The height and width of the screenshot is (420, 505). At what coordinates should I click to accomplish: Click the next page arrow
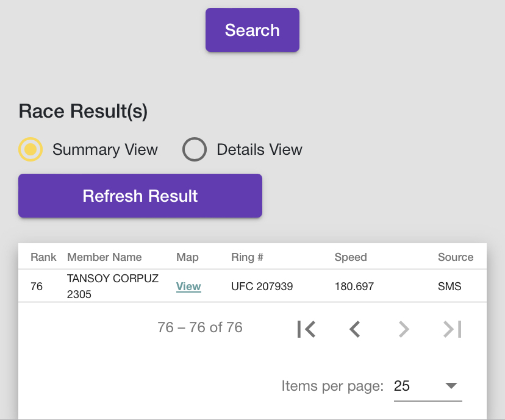pyautogui.click(x=404, y=329)
